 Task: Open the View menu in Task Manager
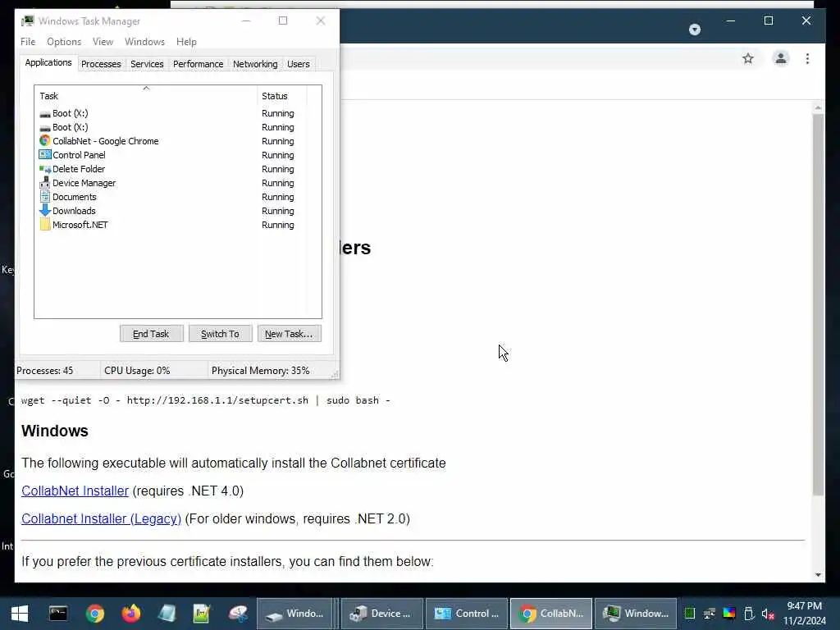103,42
